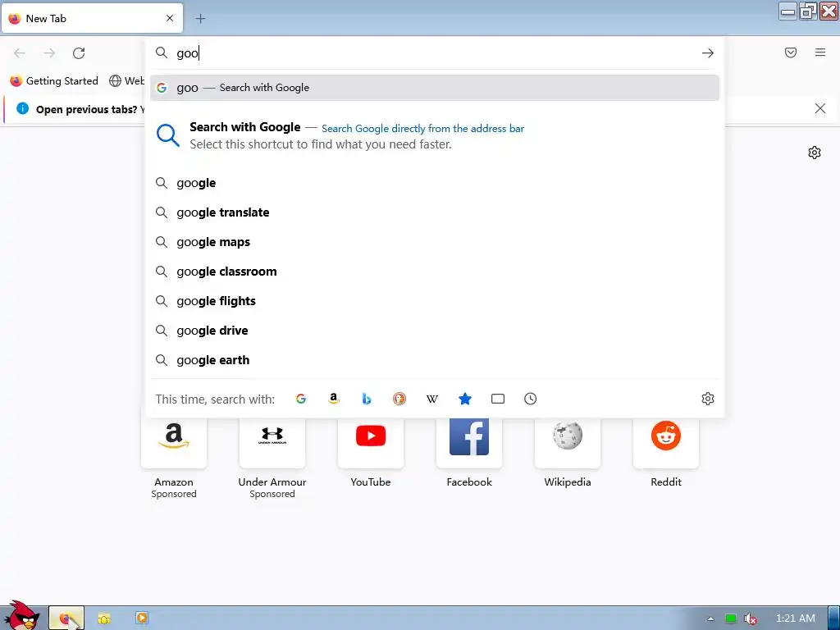840x630 pixels.
Task: Click Angry Birds start button
Action: coord(21,615)
